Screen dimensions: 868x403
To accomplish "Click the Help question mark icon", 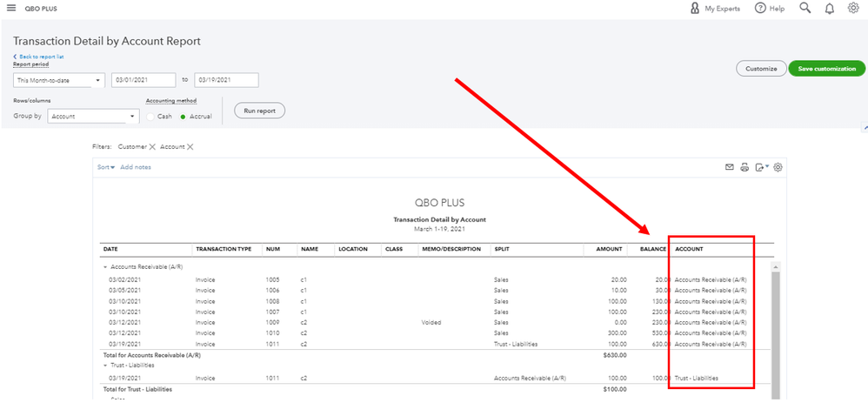I will coord(760,9).
